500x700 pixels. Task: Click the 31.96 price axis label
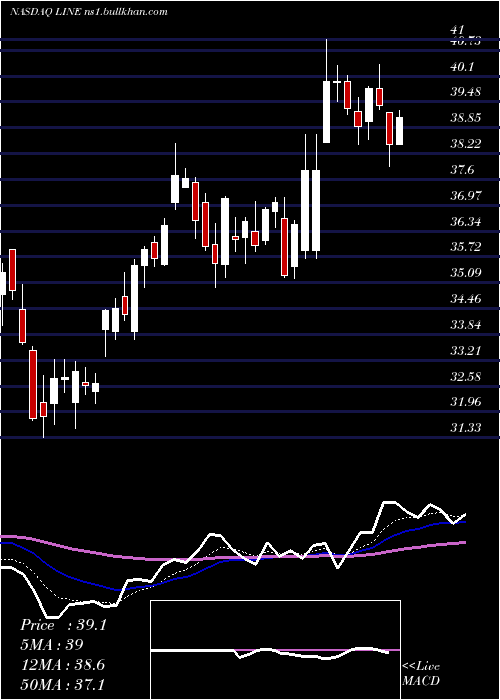pyautogui.click(x=466, y=402)
